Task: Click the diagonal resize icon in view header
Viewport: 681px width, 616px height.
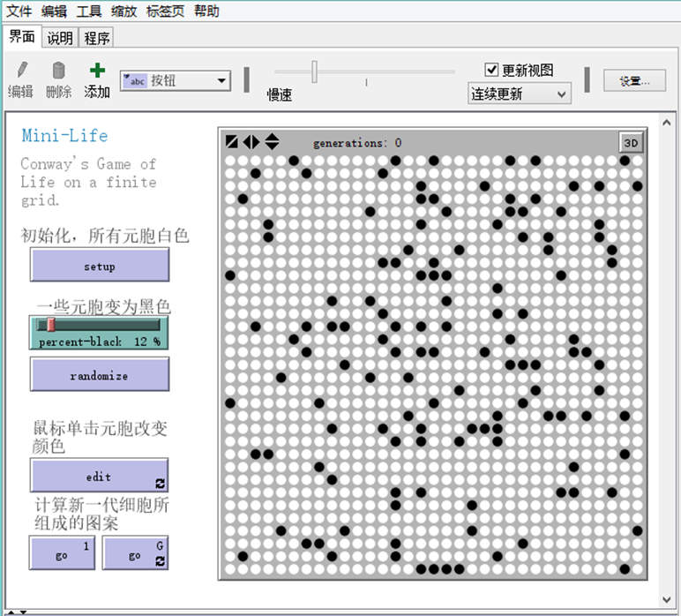Action: [x=232, y=141]
